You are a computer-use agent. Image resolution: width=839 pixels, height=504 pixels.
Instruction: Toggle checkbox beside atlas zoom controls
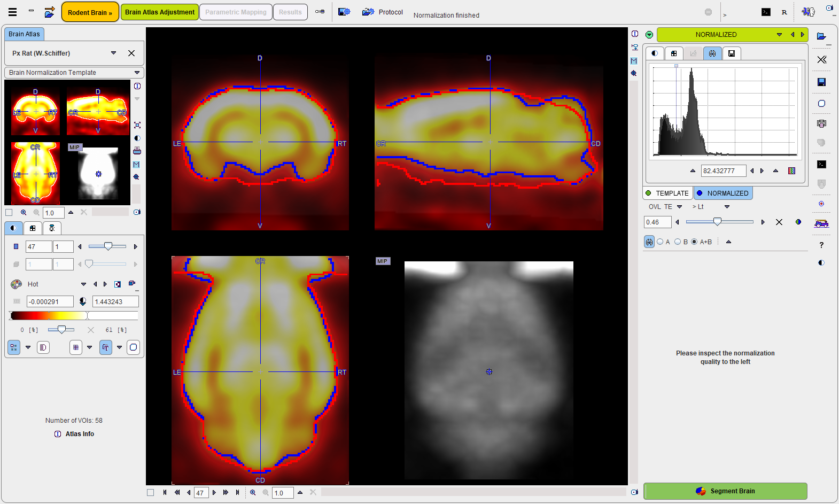[x=9, y=212]
